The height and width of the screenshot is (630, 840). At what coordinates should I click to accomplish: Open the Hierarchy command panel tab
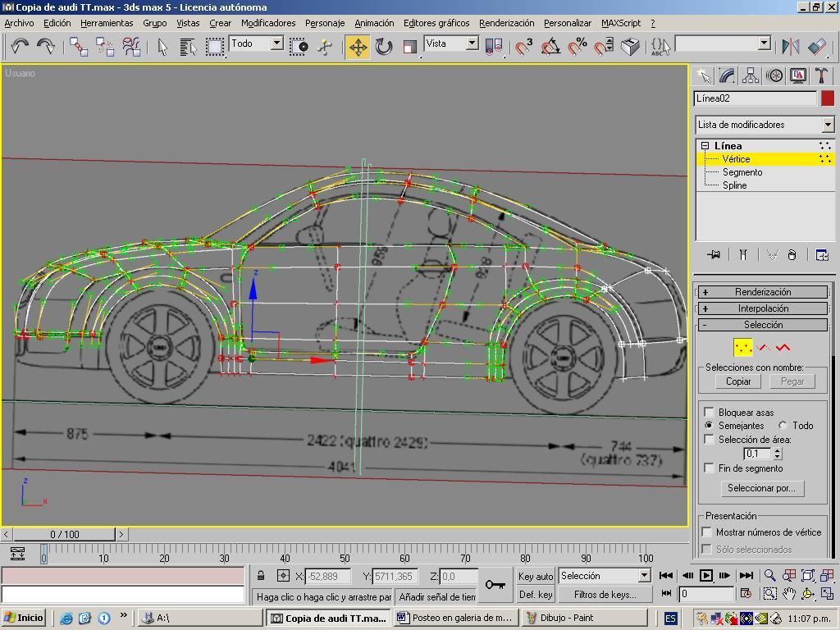[x=751, y=75]
